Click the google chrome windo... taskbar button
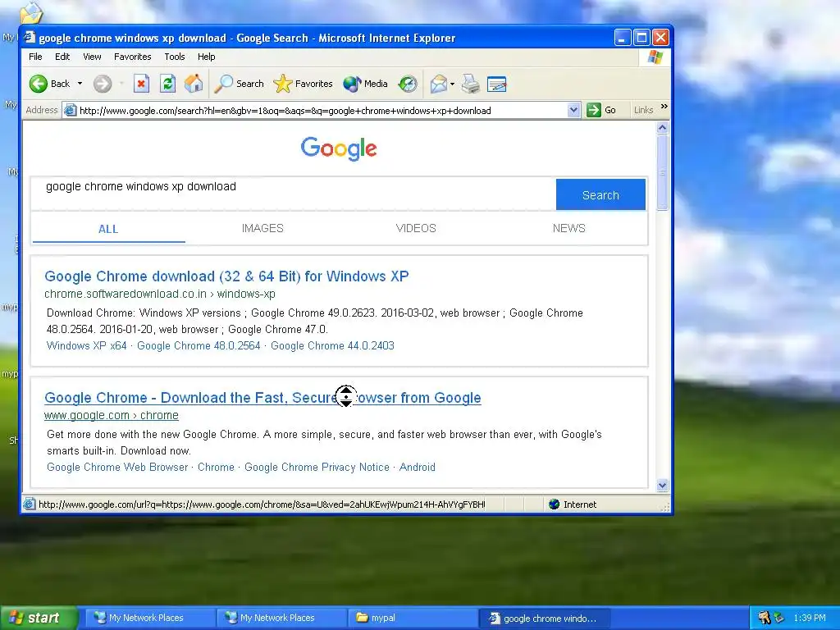The height and width of the screenshot is (630, 840). [544, 618]
